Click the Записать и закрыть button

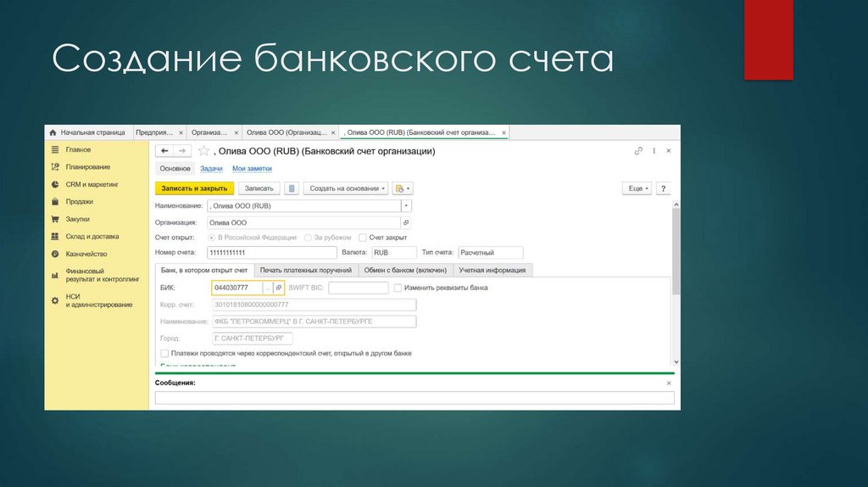194,188
